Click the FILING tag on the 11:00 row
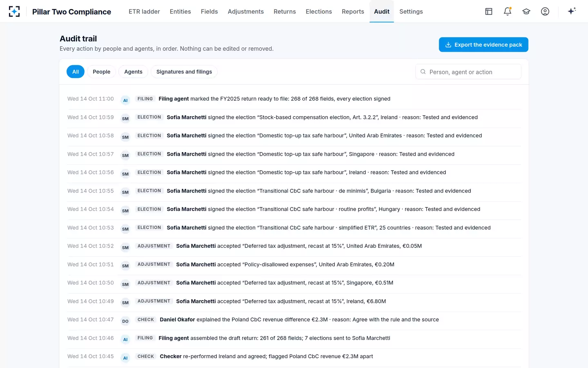The image size is (588, 368). pos(145,99)
